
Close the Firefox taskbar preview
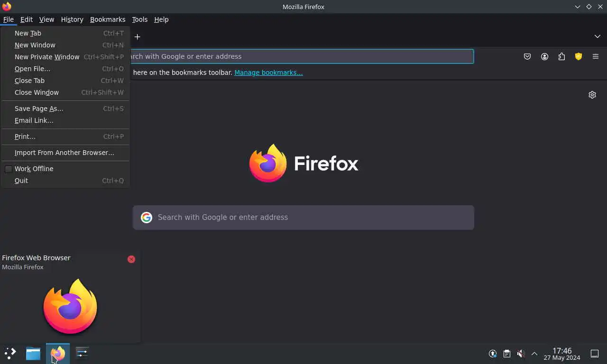[x=131, y=259]
